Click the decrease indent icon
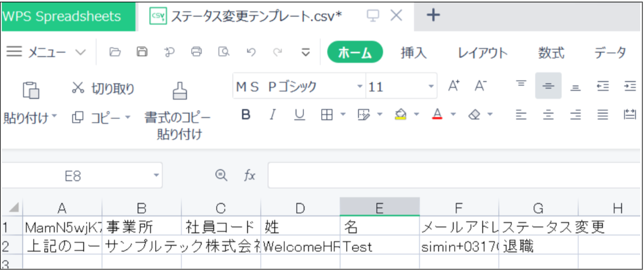 tap(603, 86)
